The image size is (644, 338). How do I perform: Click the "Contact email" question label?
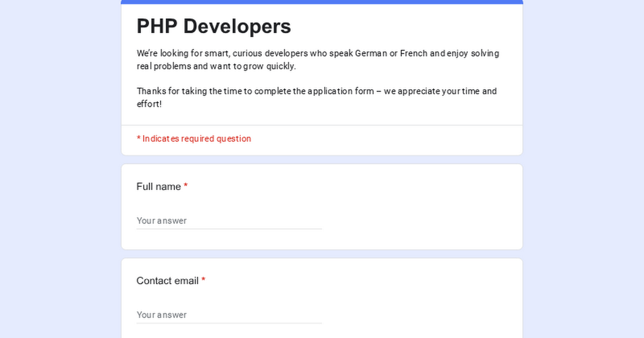coord(167,281)
